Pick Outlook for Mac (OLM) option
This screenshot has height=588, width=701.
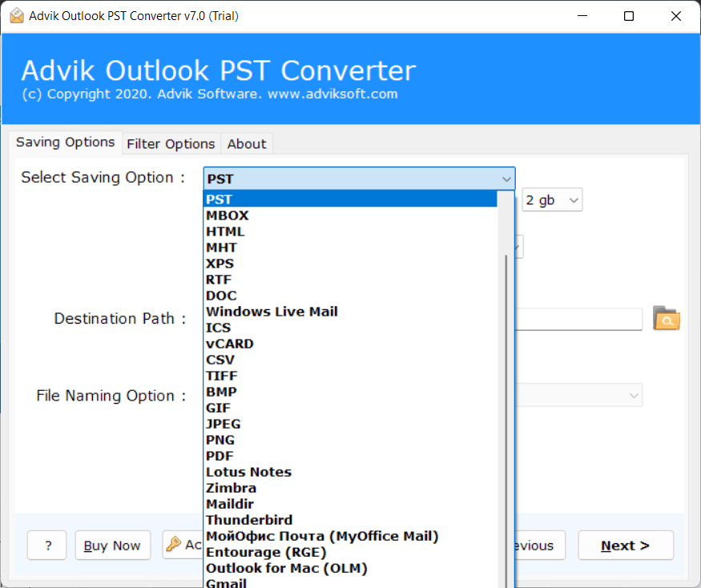tap(350, 568)
